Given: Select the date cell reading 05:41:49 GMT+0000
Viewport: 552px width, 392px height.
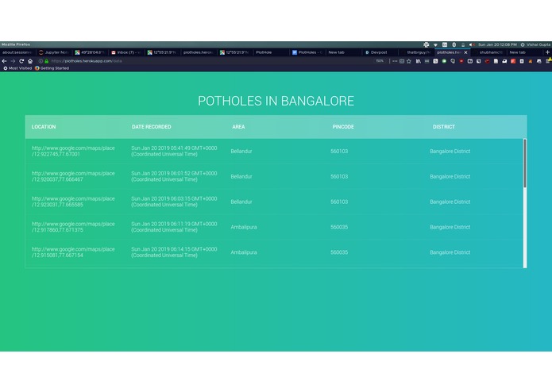Looking at the screenshot, I should point(174,152).
